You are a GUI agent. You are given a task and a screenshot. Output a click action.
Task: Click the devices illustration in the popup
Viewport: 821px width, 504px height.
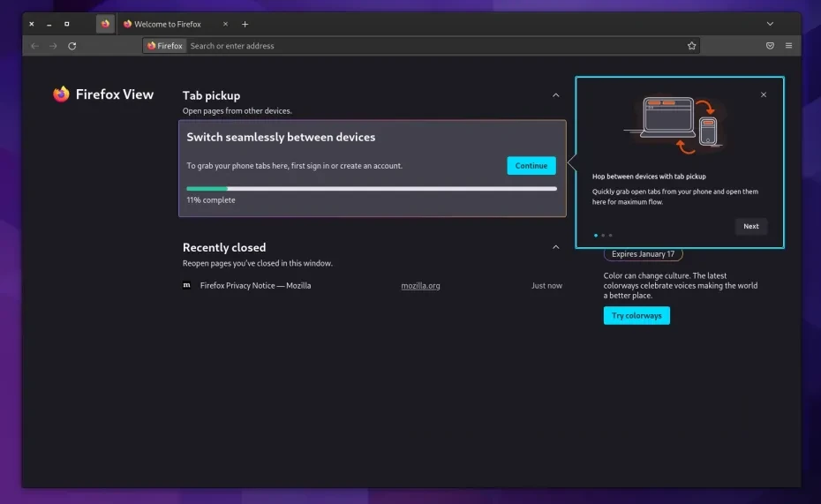point(675,124)
